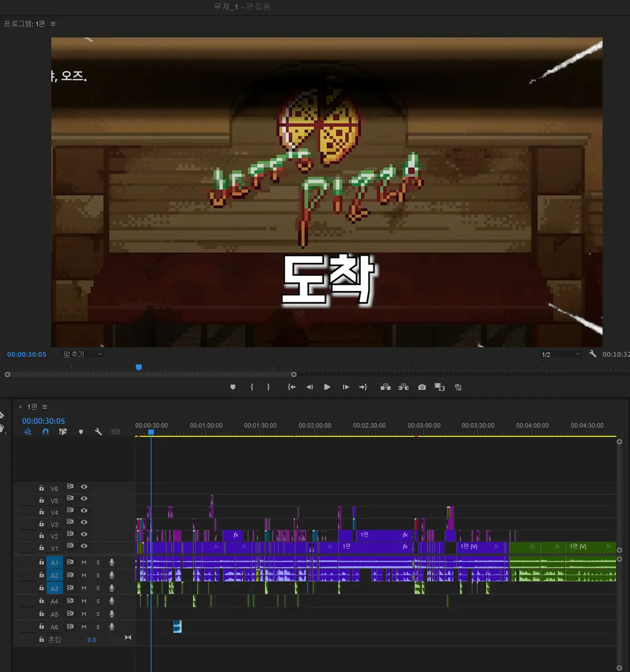Toggle the lock on track V1
Viewport: 630px width, 672px height.
pyautogui.click(x=41, y=548)
